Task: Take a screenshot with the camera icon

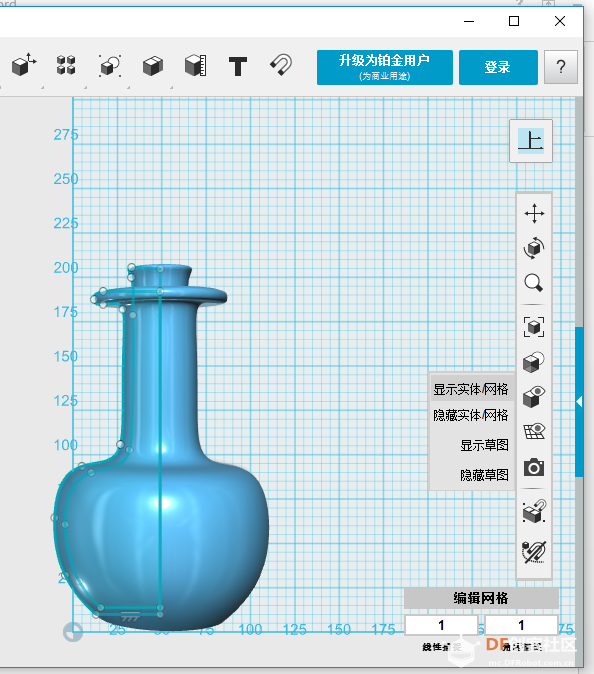Action: click(534, 467)
